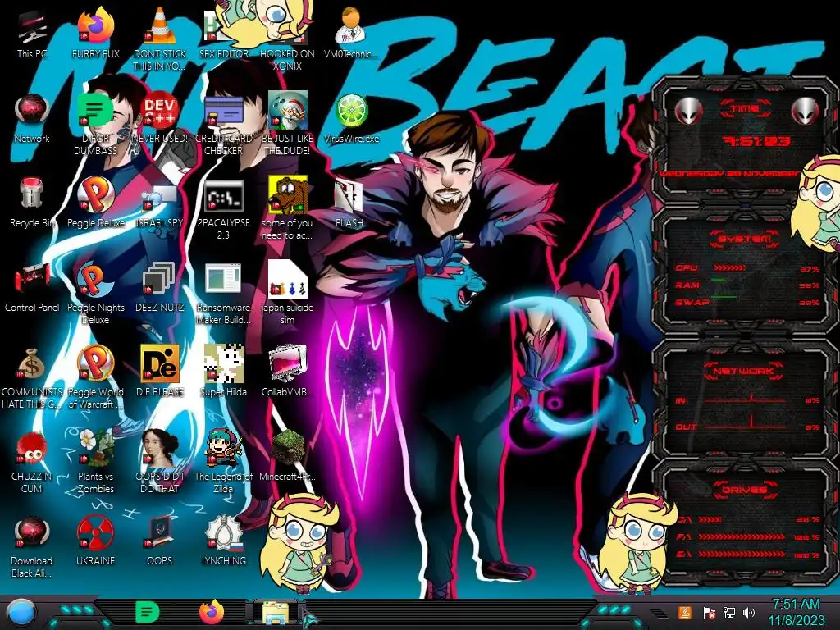Select the VirusWire.exe lime icon
This screenshot has height=630, width=840.
click(351, 112)
